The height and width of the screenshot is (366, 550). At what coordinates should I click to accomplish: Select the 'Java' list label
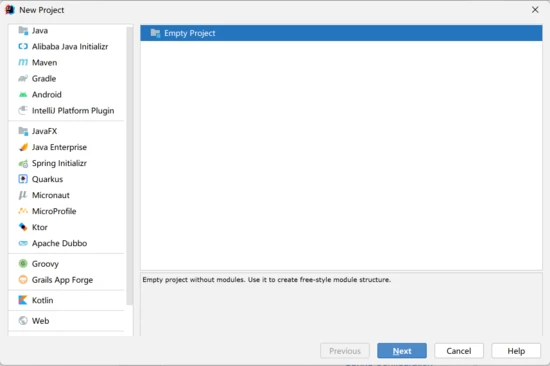pyautogui.click(x=40, y=31)
